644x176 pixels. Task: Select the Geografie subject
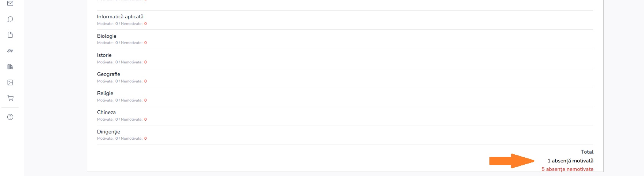tap(108, 74)
